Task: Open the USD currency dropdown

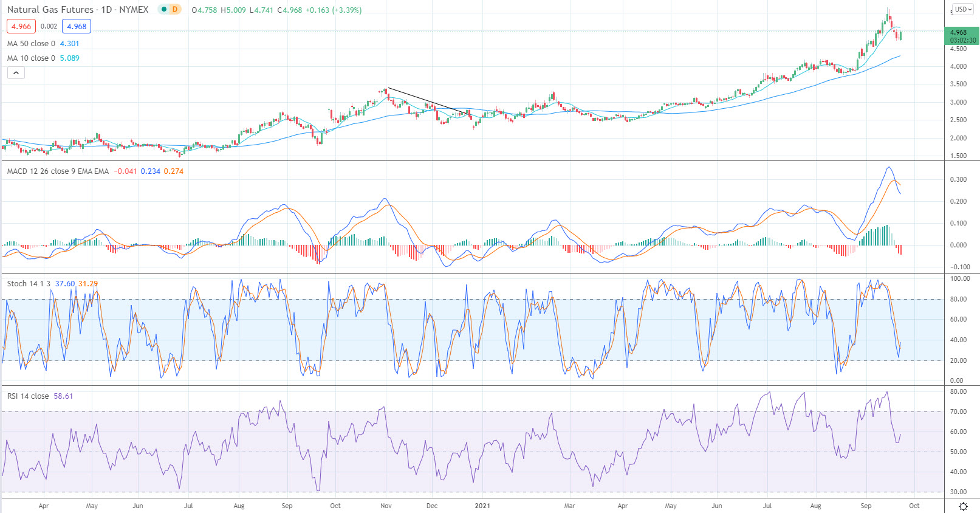Action: coord(962,9)
